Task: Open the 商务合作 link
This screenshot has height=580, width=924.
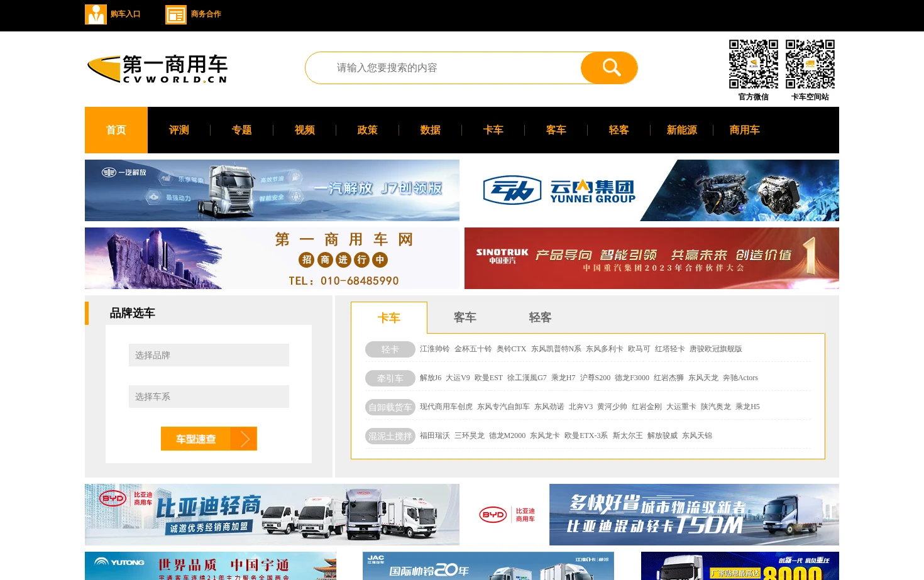Action: (206, 14)
